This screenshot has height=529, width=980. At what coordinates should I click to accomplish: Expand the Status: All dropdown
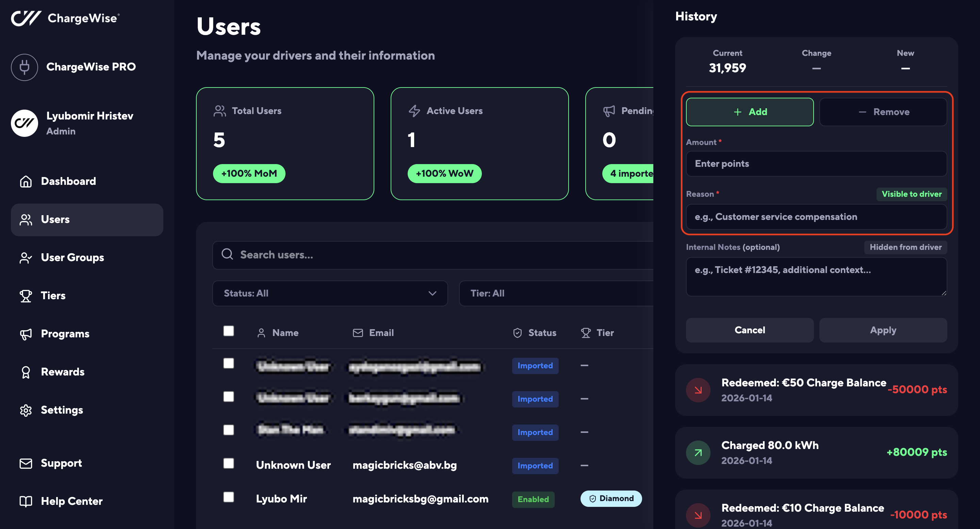point(329,293)
